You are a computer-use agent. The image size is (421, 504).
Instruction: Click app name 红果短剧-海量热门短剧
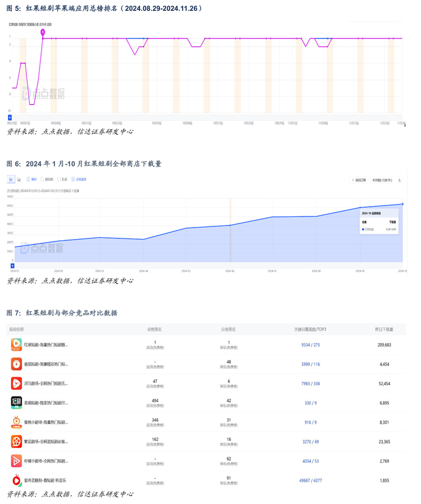[x=46, y=345]
